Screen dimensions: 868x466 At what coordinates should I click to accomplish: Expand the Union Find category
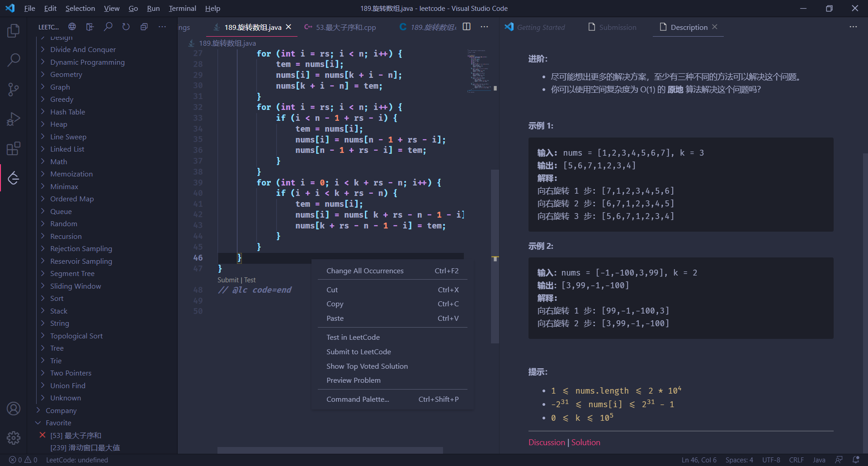(68, 385)
